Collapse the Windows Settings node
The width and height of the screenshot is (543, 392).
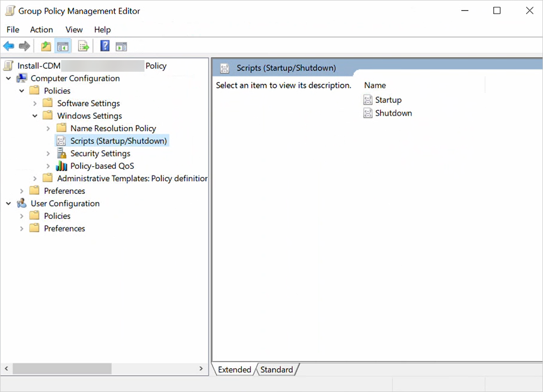point(35,116)
